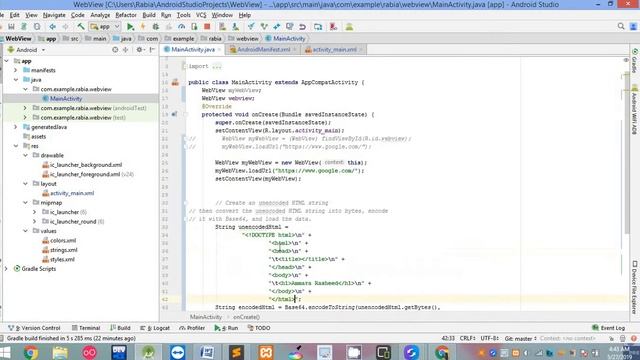The image size is (640, 360).
Task: Click the override gutter icon beside onCreate
Action: point(174,114)
